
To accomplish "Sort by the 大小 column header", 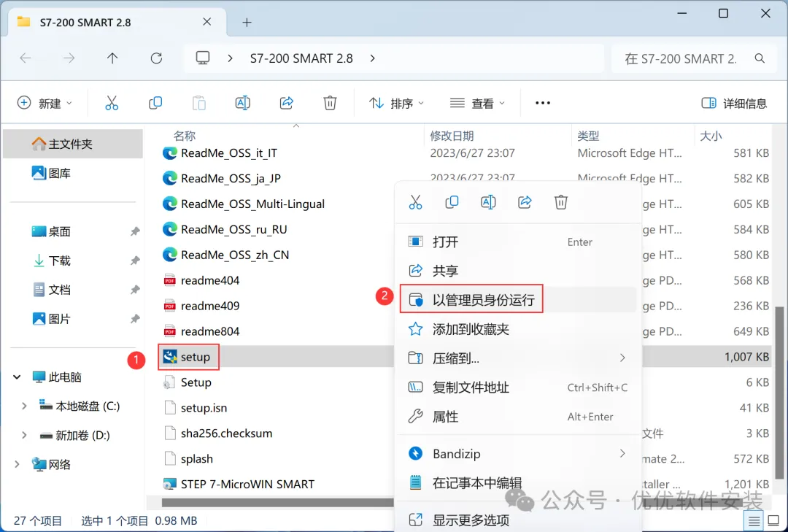I will click(x=711, y=136).
